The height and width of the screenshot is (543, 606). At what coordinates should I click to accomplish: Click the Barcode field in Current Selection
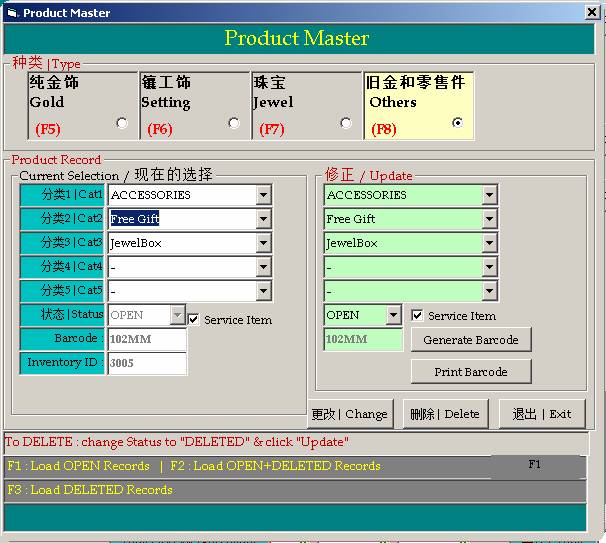point(146,339)
